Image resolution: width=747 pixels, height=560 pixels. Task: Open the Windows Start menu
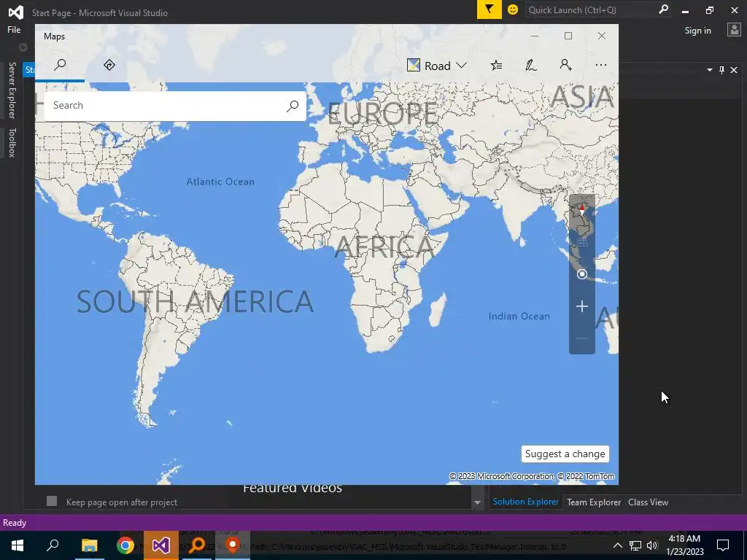click(18, 545)
